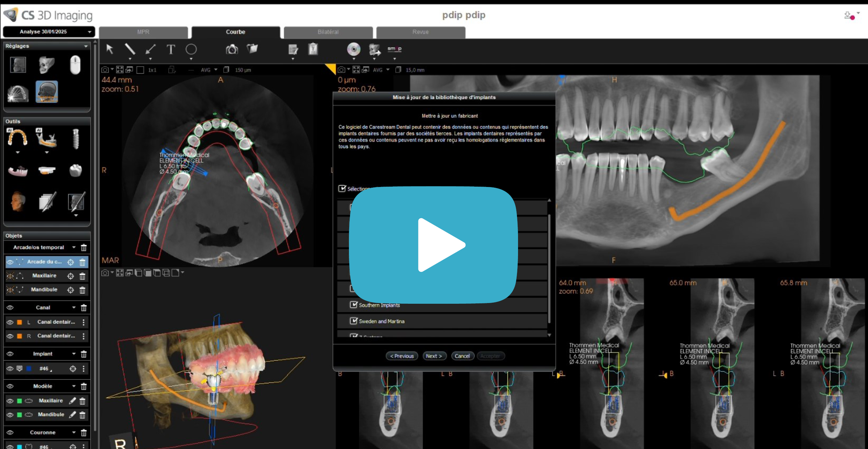Viewport: 868px width, 449px height.
Task: Click the manufacturer list scrollbar
Action: coord(549,268)
